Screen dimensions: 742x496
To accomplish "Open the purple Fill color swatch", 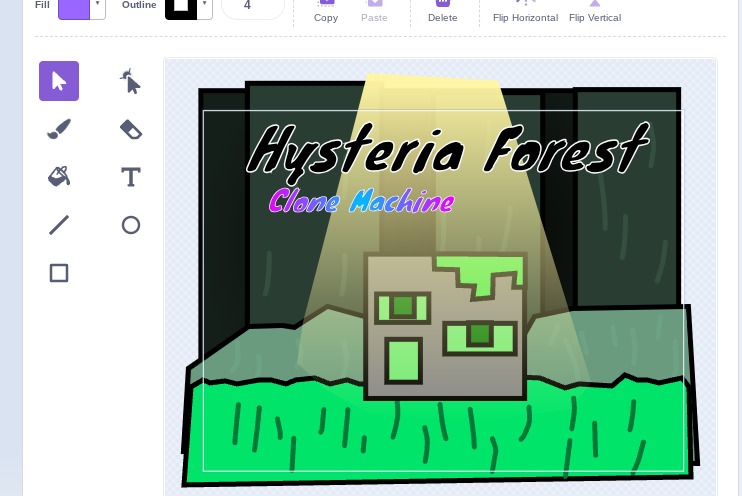I will 74,7.
